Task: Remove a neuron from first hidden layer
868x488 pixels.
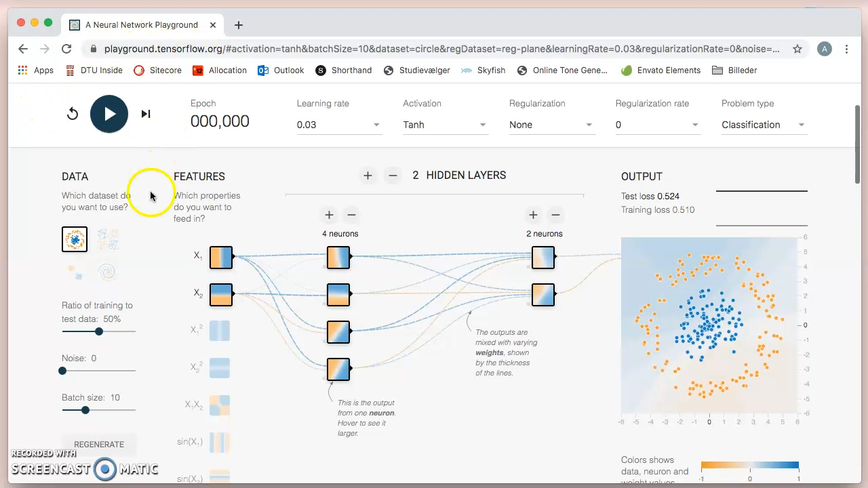Action: [x=351, y=215]
